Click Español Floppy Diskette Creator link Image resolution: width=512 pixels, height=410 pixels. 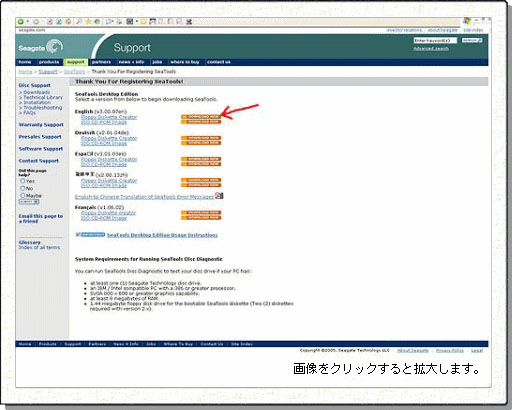click(109, 159)
